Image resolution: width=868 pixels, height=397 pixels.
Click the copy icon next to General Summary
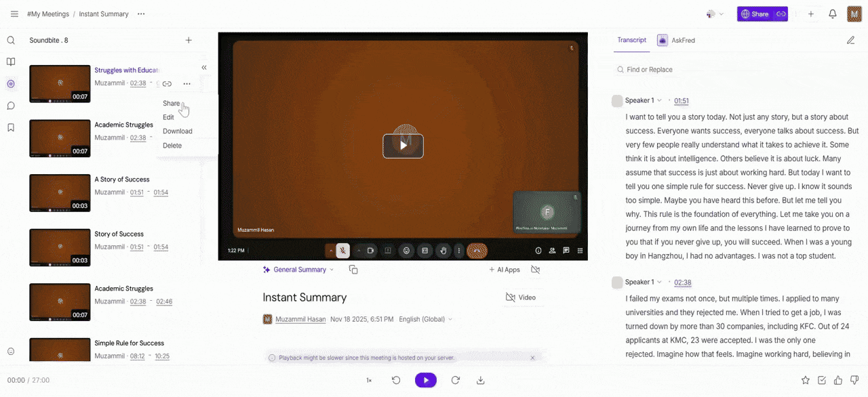(353, 269)
